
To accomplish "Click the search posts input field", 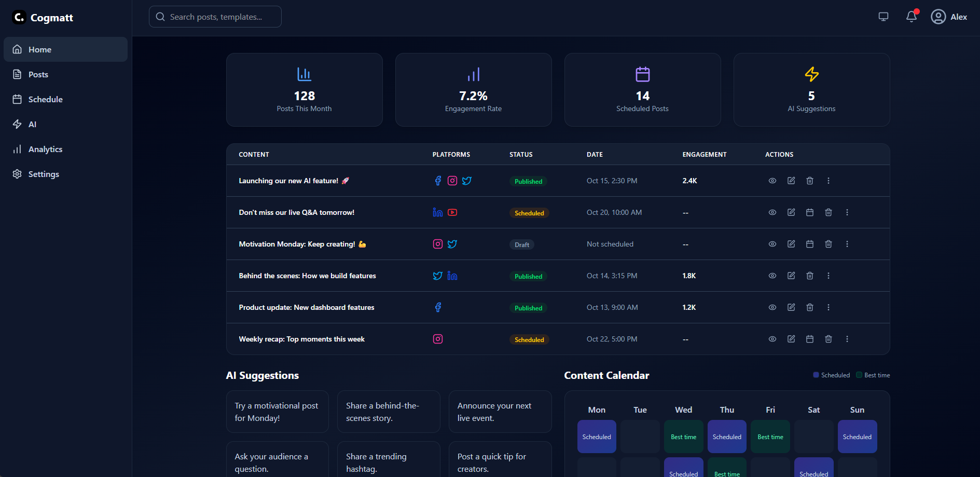I will point(215,17).
